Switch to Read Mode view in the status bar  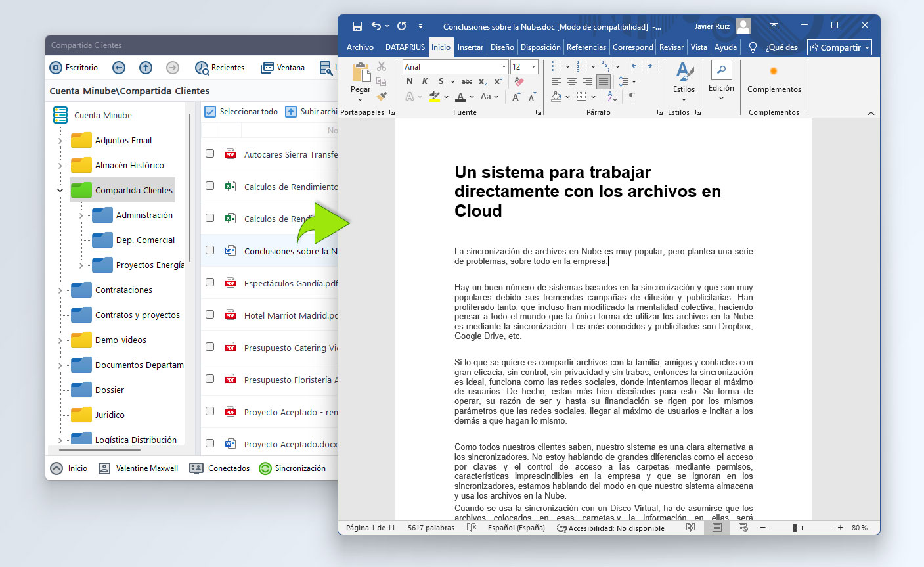click(x=690, y=528)
